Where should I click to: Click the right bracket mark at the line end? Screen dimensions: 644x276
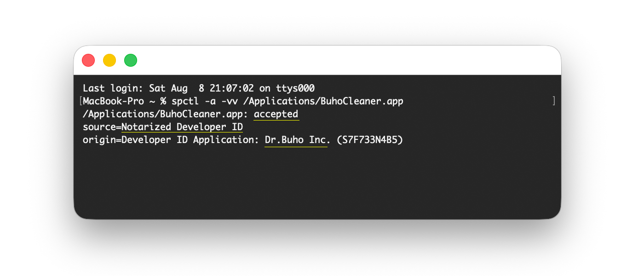[554, 101]
